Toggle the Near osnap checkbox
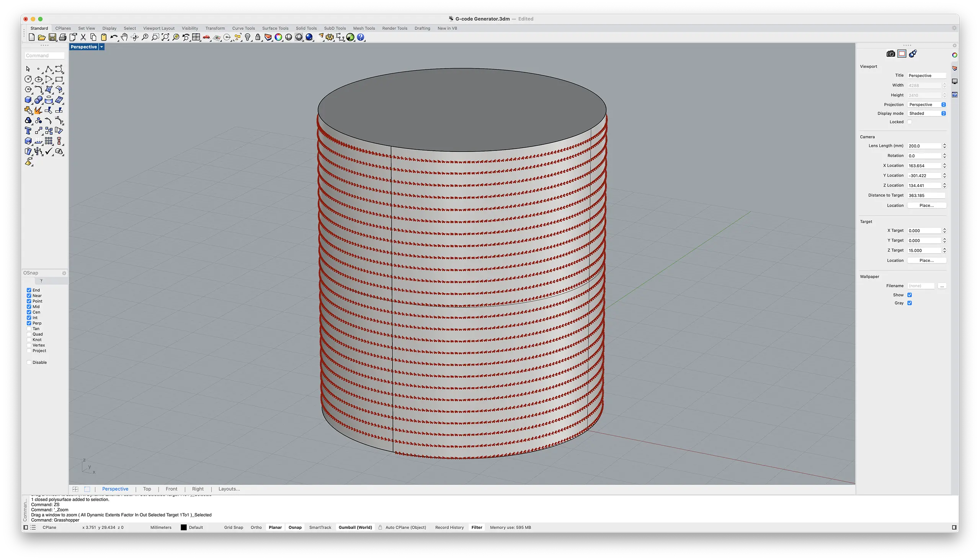Image resolution: width=980 pixels, height=560 pixels. 29,296
